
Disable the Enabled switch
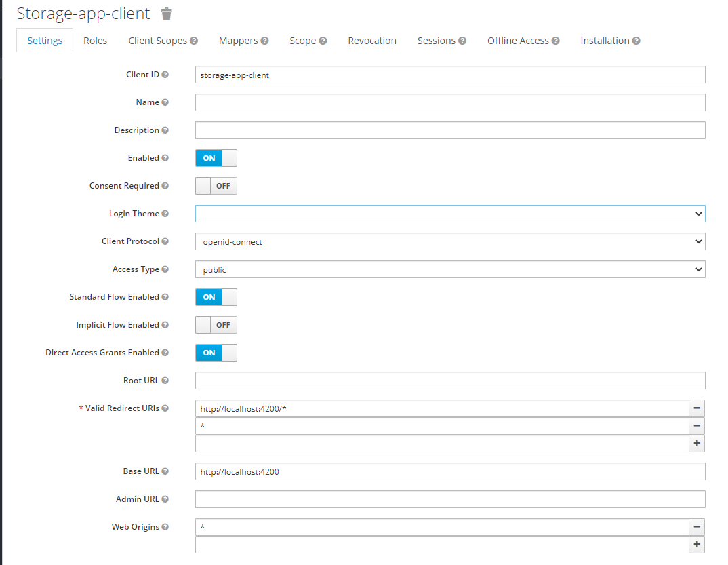coord(216,158)
